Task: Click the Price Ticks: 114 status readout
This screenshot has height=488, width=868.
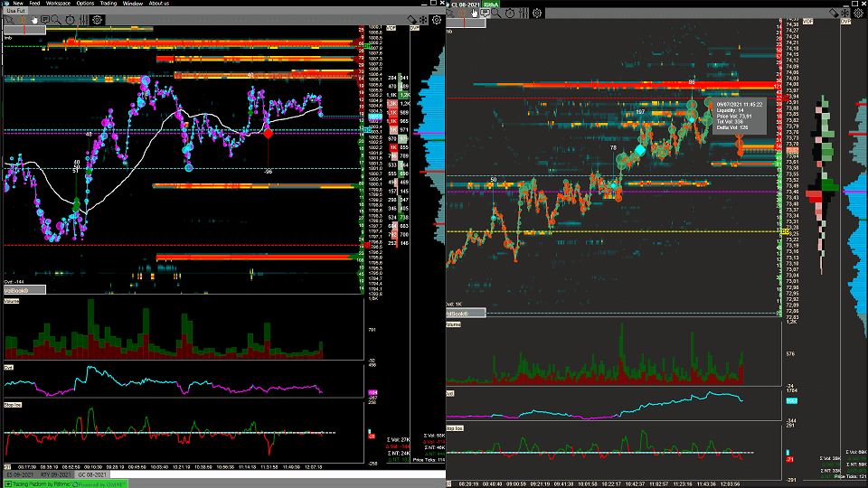Action: point(429,460)
